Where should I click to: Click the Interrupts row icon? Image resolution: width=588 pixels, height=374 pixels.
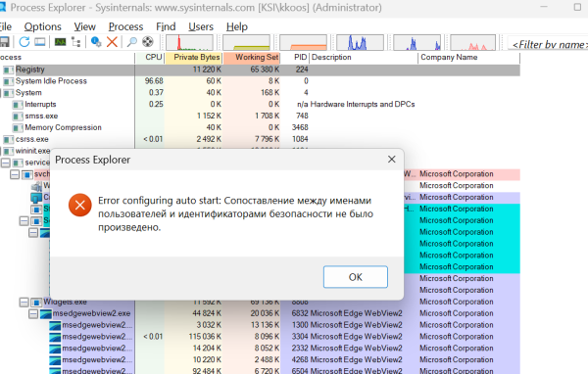[x=18, y=105]
